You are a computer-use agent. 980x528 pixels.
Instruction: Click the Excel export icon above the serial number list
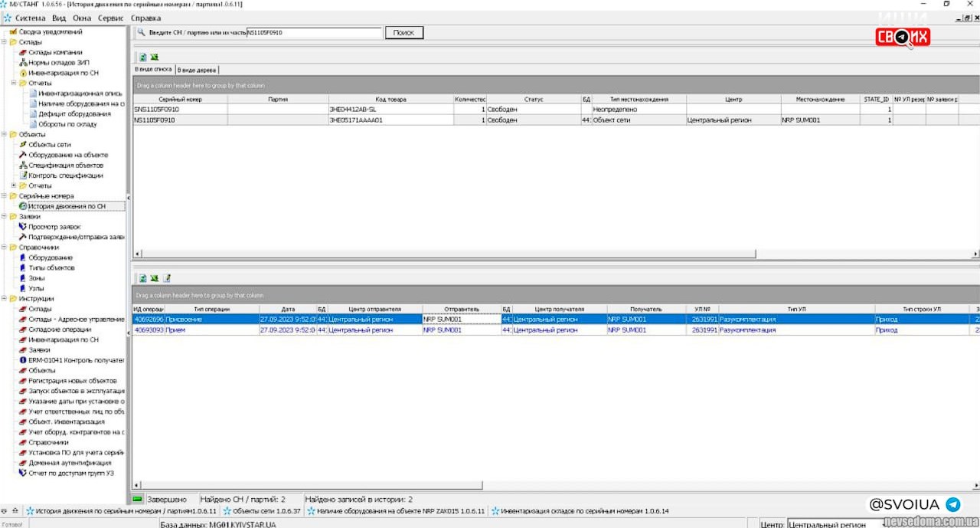pos(154,57)
